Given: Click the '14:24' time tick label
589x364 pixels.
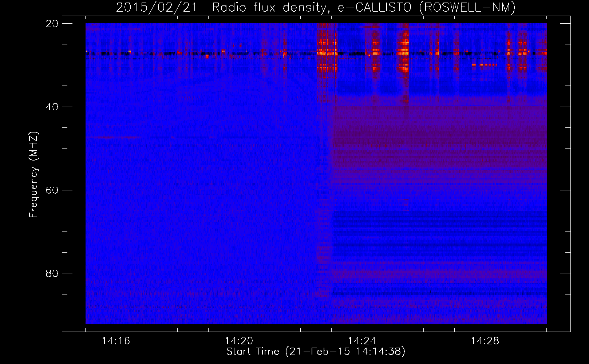Looking at the screenshot, I should tap(362, 341).
